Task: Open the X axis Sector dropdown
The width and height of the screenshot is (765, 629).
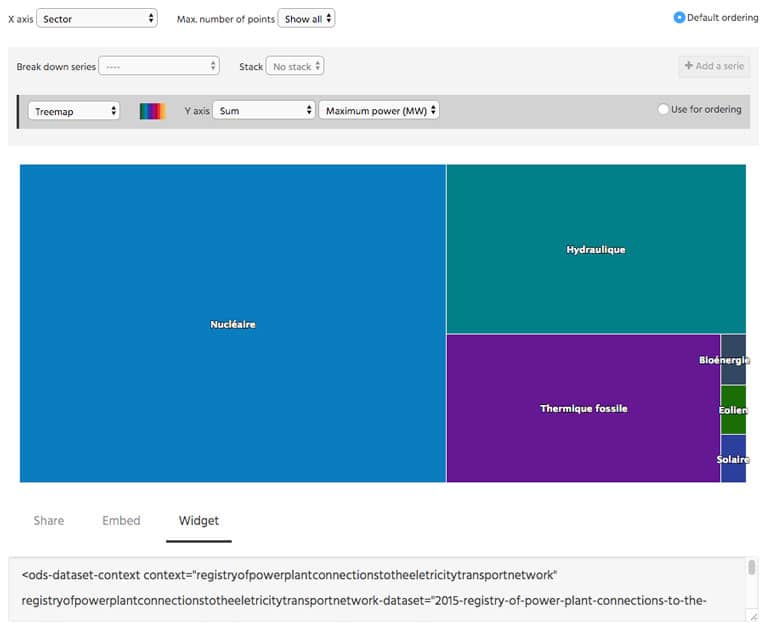Action: point(96,18)
